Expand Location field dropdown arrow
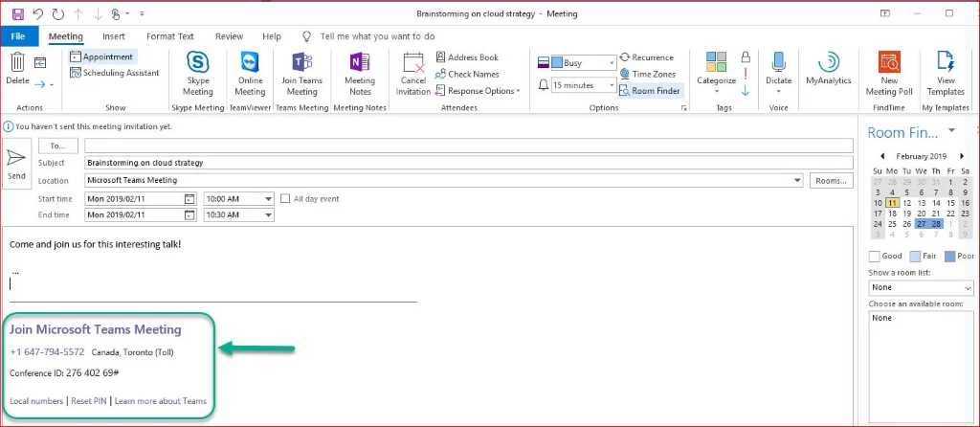The height and width of the screenshot is (427, 980). (797, 181)
